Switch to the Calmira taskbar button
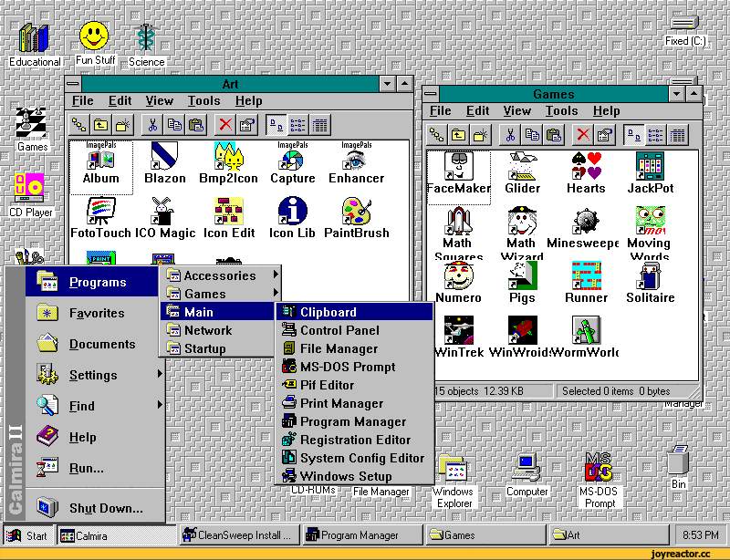Image resolution: width=730 pixels, height=560 pixels. point(117,535)
